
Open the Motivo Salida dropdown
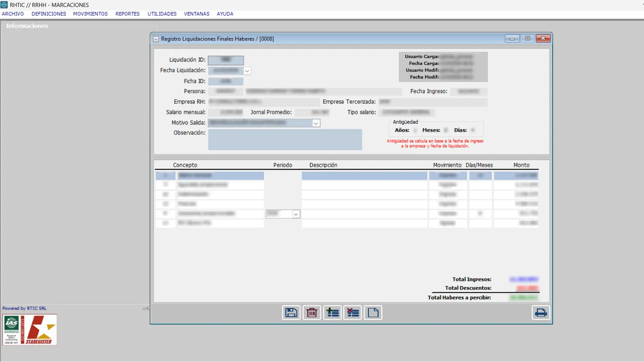click(316, 123)
